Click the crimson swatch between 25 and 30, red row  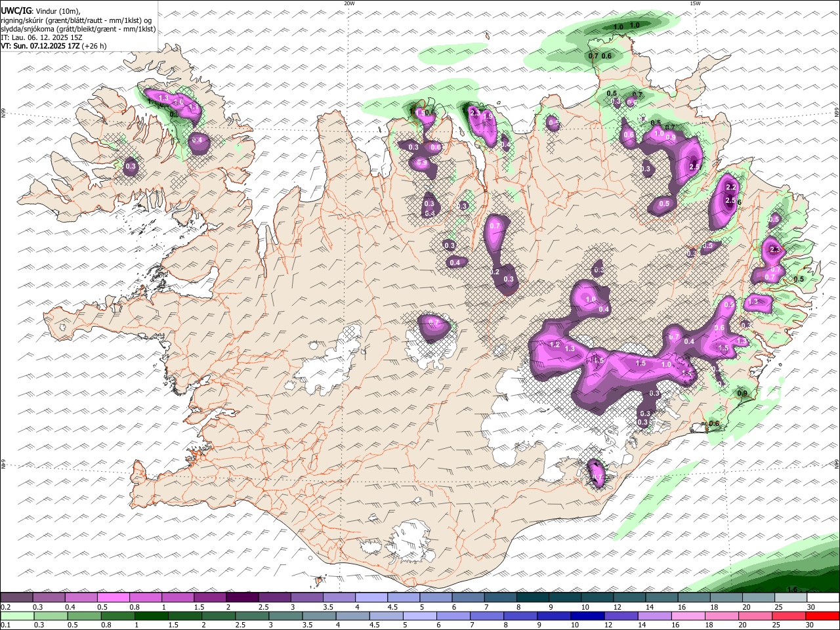click(788, 616)
